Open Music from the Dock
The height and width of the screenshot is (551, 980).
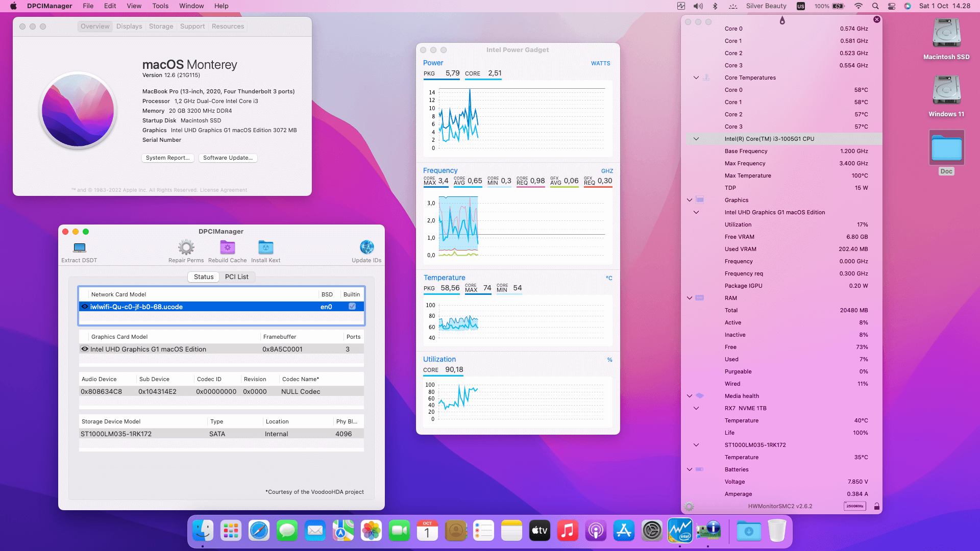[568, 531]
